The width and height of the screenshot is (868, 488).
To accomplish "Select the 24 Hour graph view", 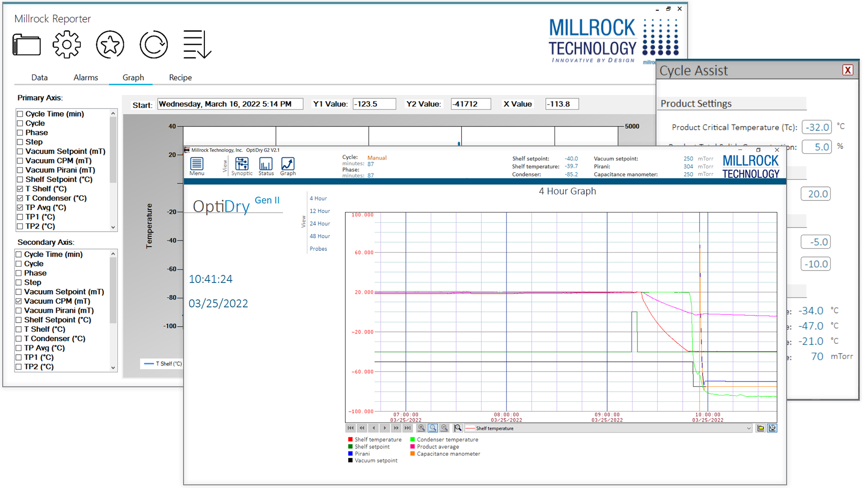I will click(320, 224).
